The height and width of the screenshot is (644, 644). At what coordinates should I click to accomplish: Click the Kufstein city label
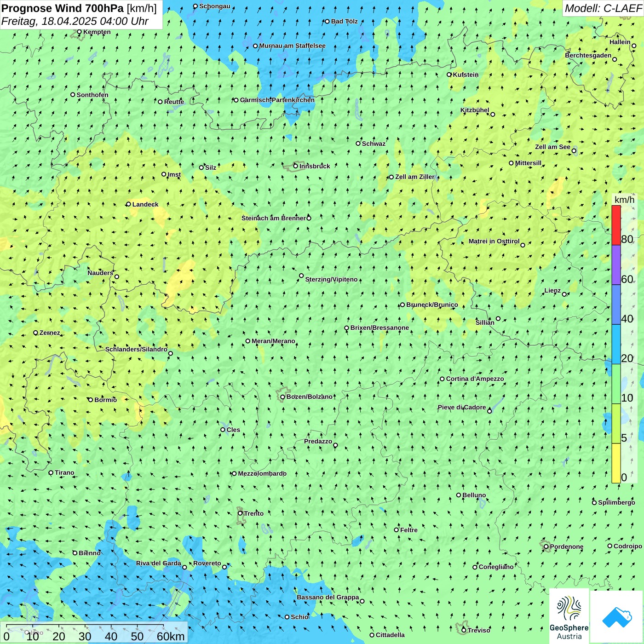click(x=466, y=75)
